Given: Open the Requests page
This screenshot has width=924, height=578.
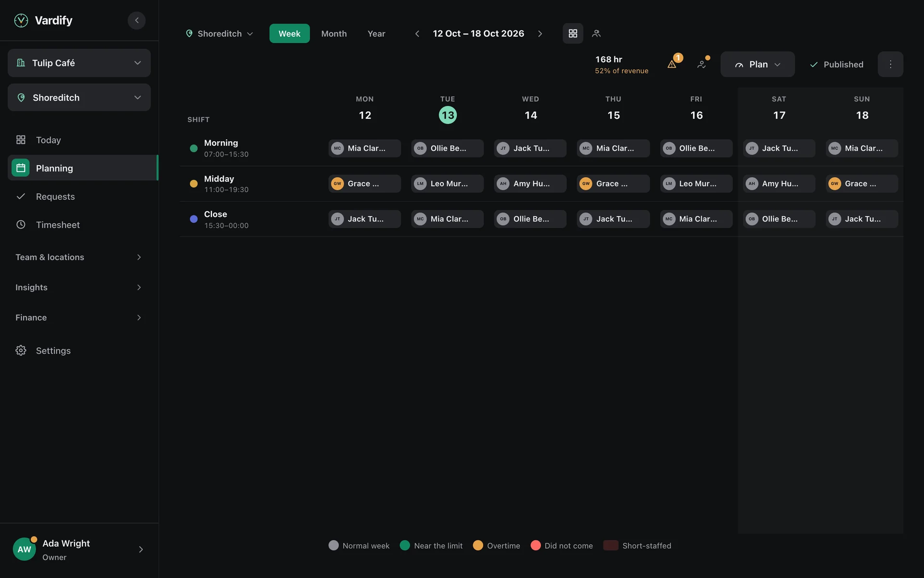Looking at the screenshot, I should click(79, 196).
